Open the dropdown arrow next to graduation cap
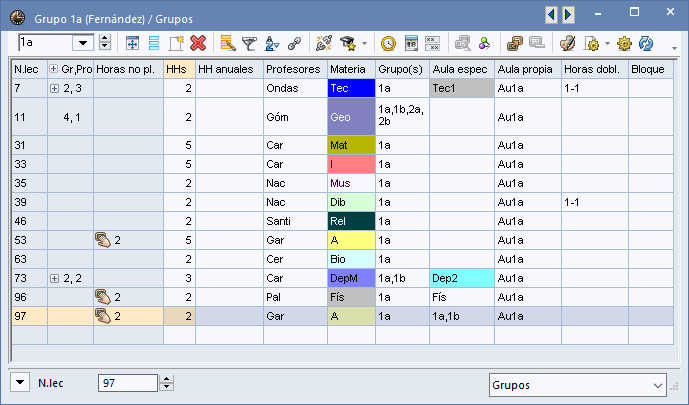The height and width of the screenshot is (405, 689). click(x=364, y=43)
